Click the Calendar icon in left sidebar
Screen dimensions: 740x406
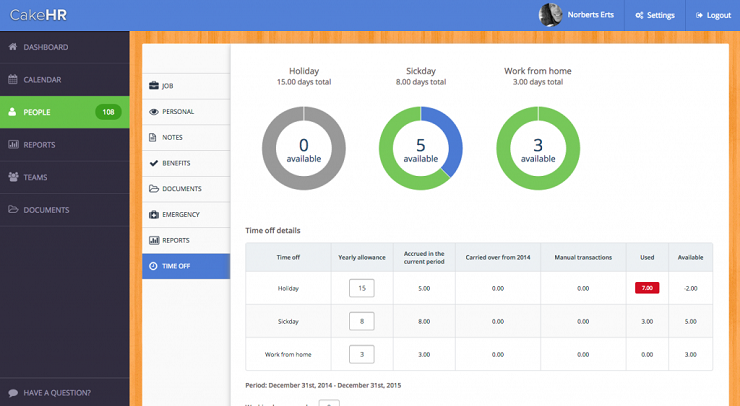13,79
